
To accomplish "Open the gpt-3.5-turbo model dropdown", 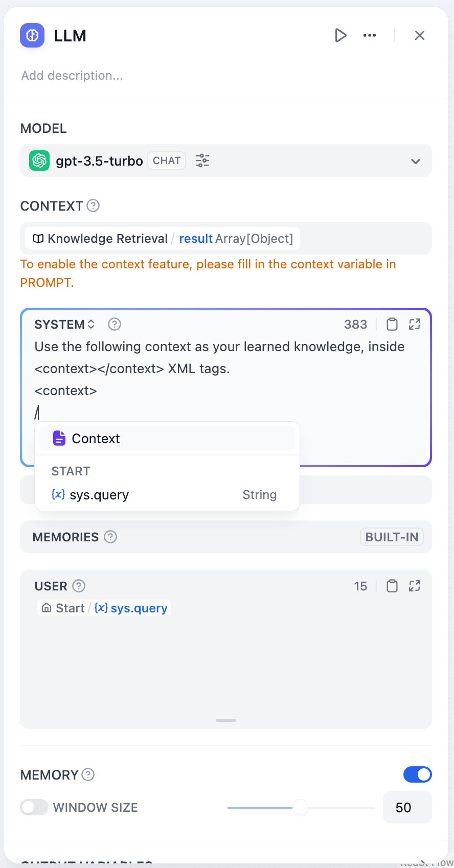I will coord(415,161).
